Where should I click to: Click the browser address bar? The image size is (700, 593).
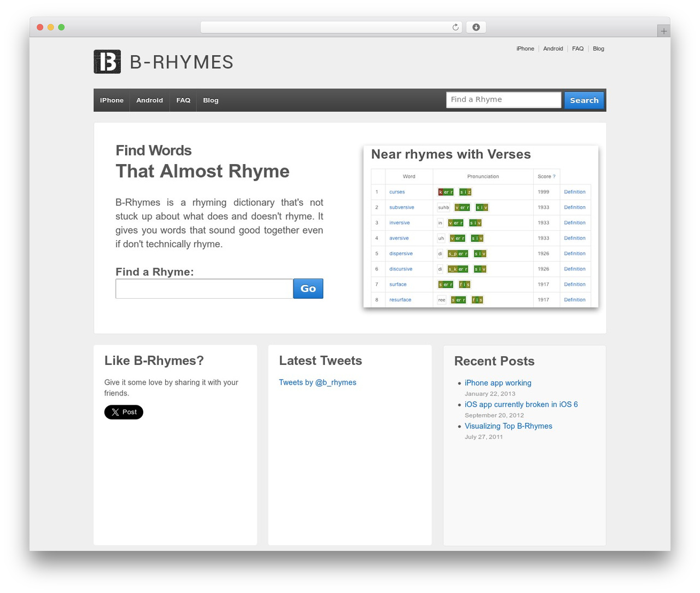point(331,27)
